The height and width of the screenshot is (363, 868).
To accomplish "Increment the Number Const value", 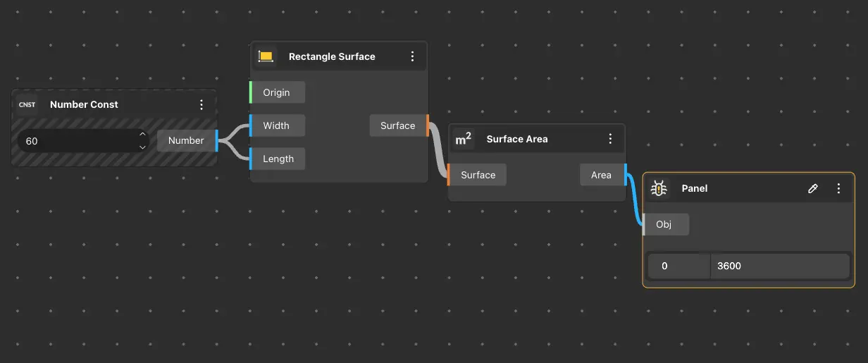I will [x=142, y=135].
